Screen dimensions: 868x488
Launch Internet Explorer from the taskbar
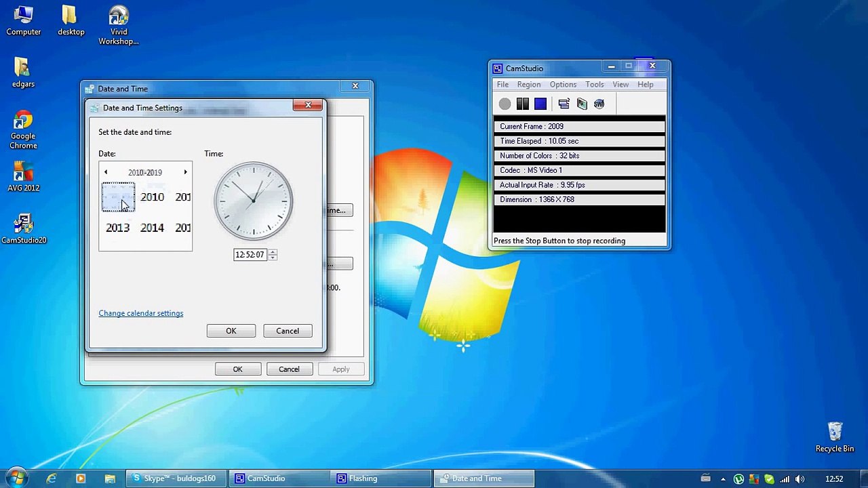[x=51, y=479]
